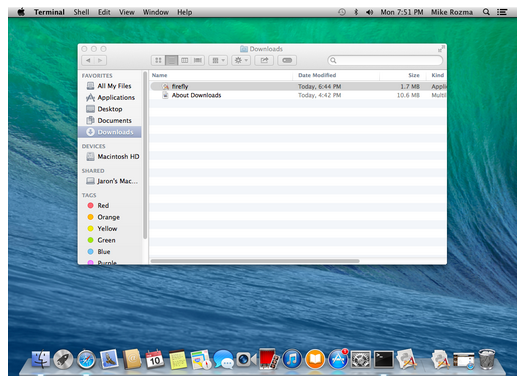Click firefly's date Today, 6:44 PM
This screenshot has width=526, height=380.
pos(320,87)
